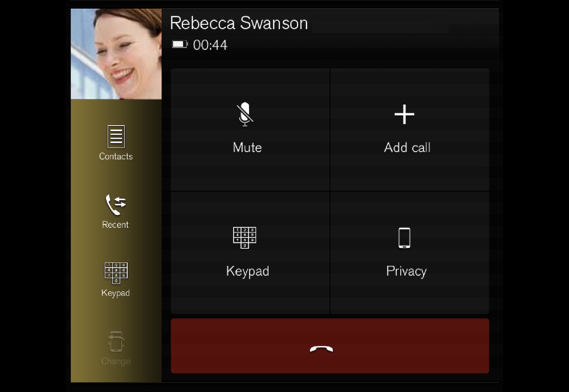
Task: Select the caller name Rebecca Swanson
Action: coord(239,23)
